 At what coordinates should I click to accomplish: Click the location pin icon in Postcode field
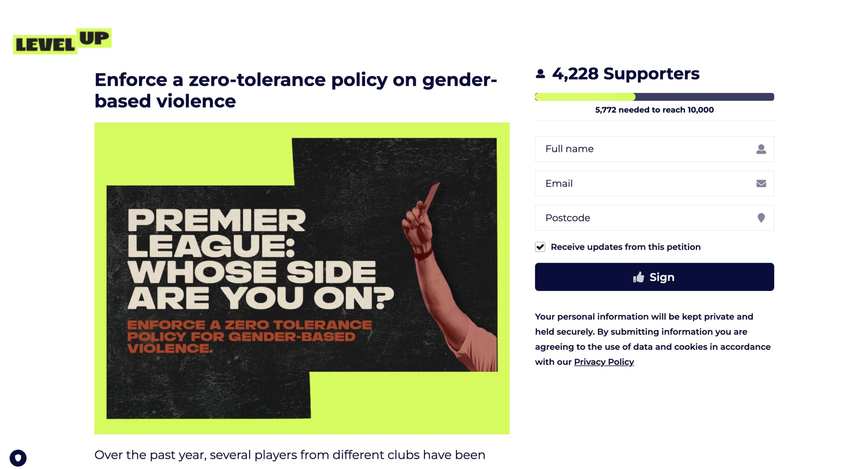[x=761, y=218]
